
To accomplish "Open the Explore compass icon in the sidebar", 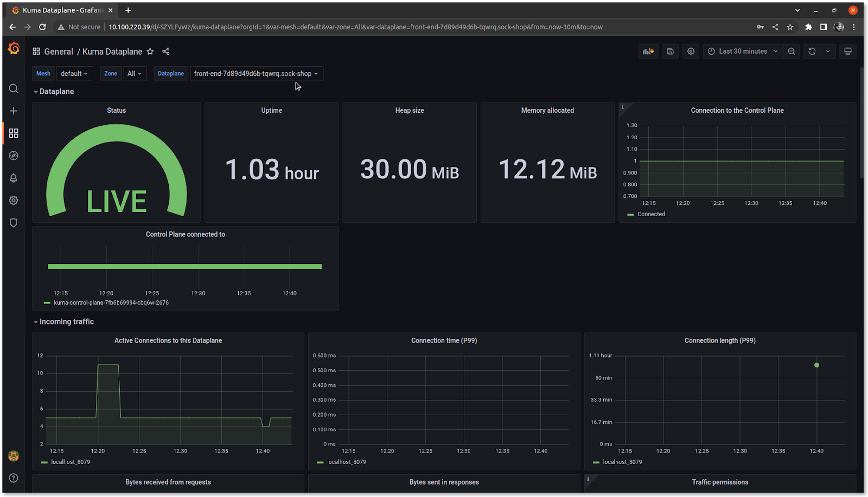I will point(14,156).
